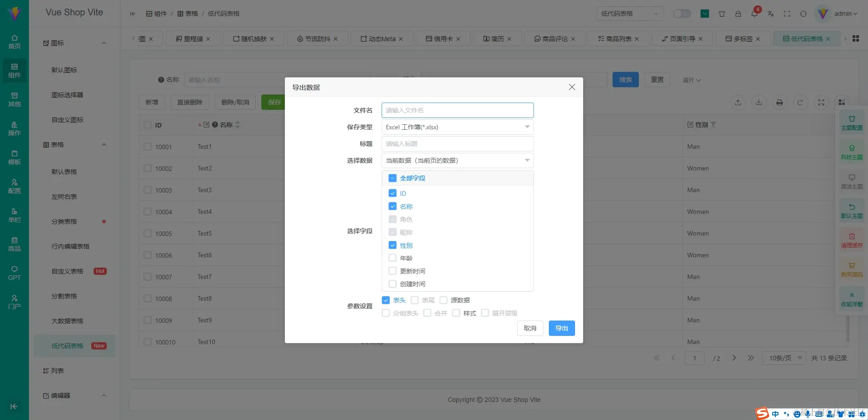Toggle the switch in the top toolbar
The width and height of the screenshot is (868, 420).
tap(682, 14)
